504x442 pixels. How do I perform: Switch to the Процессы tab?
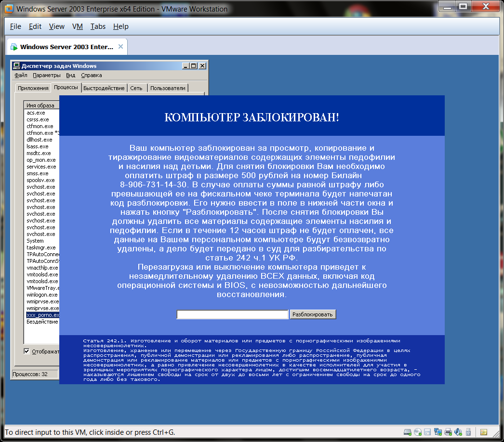coord(66,87)
